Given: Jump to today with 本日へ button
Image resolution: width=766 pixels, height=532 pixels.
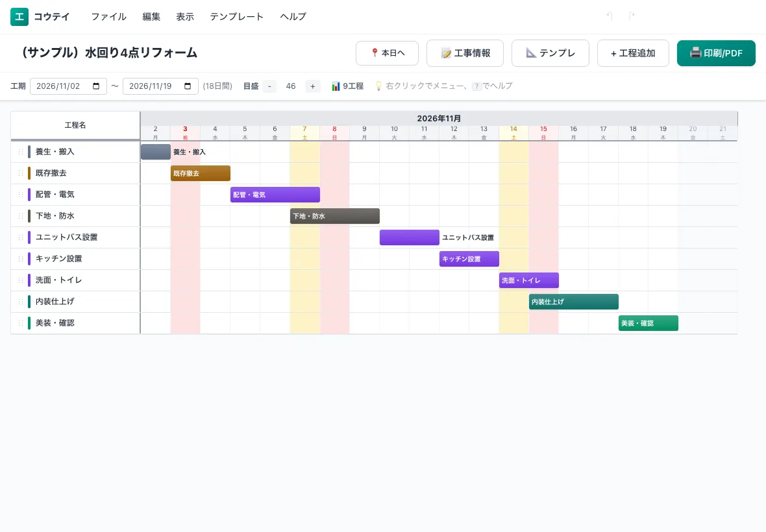Looking at the screenshot, I should pos(387,53).
